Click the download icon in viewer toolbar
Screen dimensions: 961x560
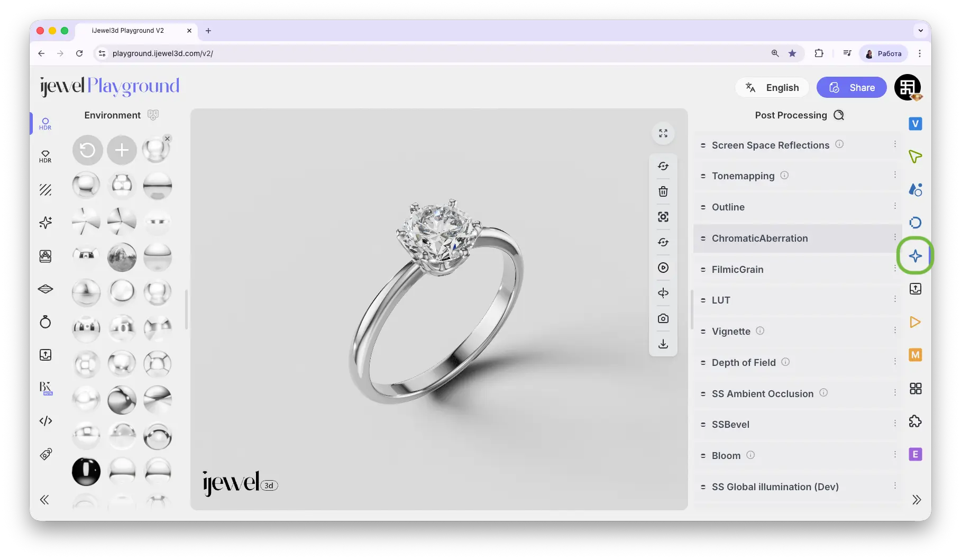663,344
